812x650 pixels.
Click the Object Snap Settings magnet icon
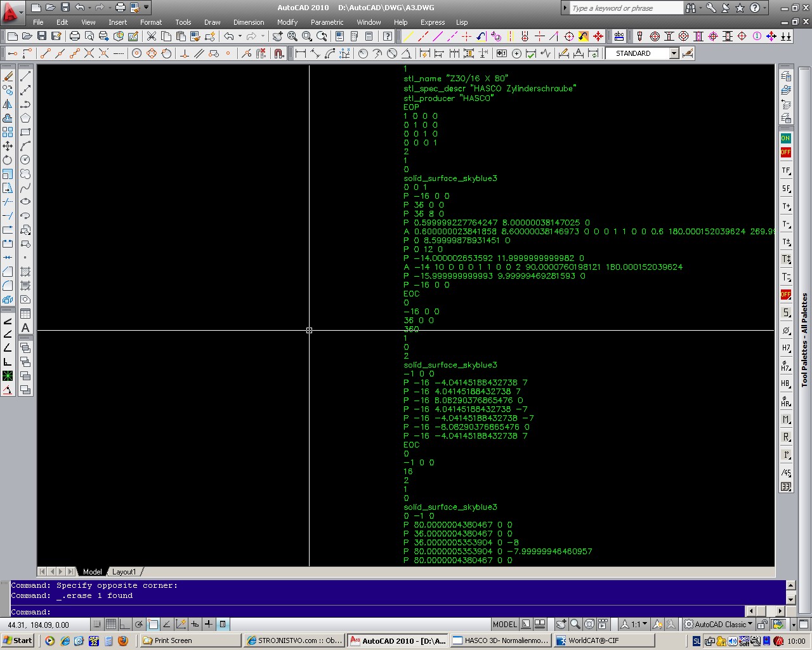pos(279,54)
